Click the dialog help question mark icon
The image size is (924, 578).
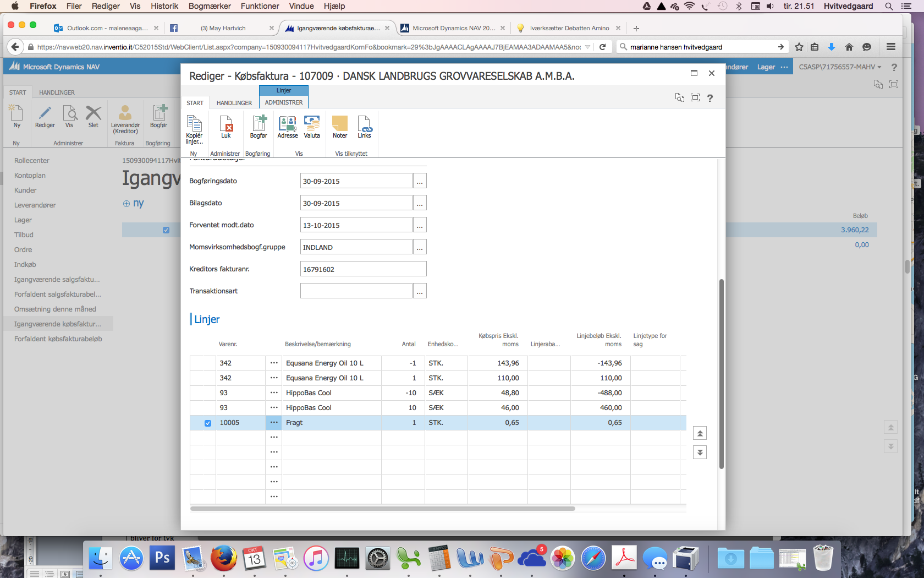coord(710,98)
